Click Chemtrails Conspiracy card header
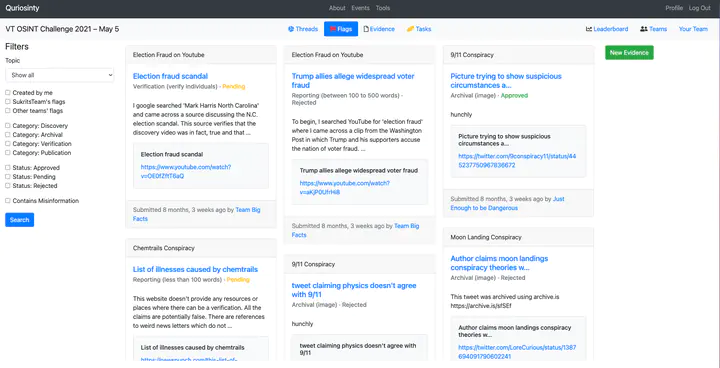 pos(201,248)
